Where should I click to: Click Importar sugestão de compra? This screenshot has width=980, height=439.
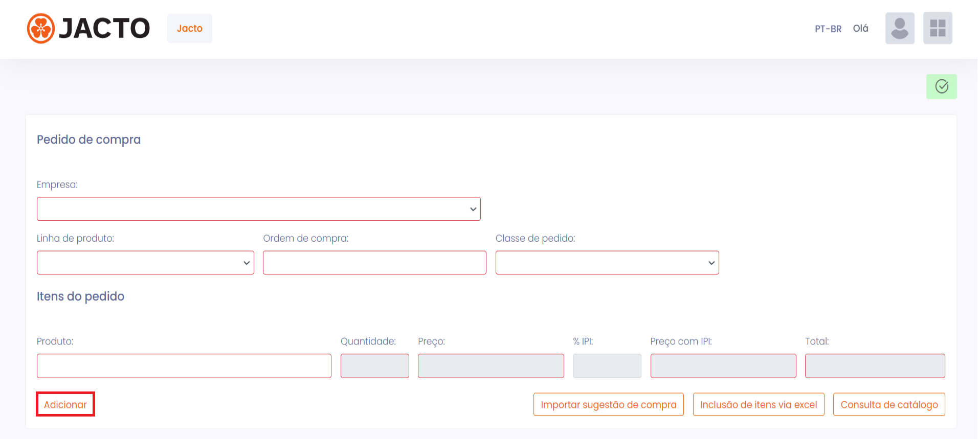click(609, 404)
